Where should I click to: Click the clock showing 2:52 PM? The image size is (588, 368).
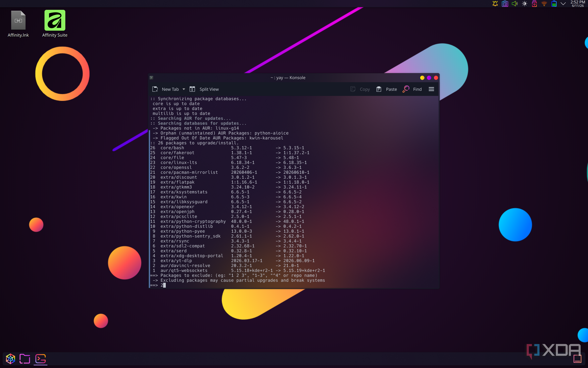click(x=578, y=4)
